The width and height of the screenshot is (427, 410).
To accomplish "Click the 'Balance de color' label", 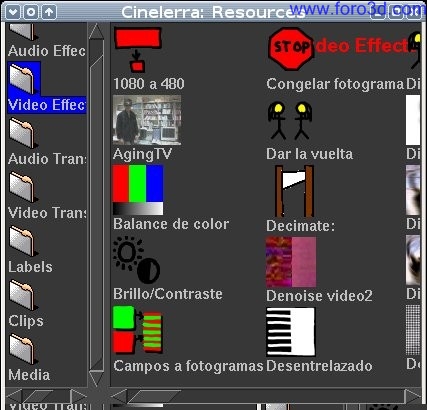I will pos(171,224).
